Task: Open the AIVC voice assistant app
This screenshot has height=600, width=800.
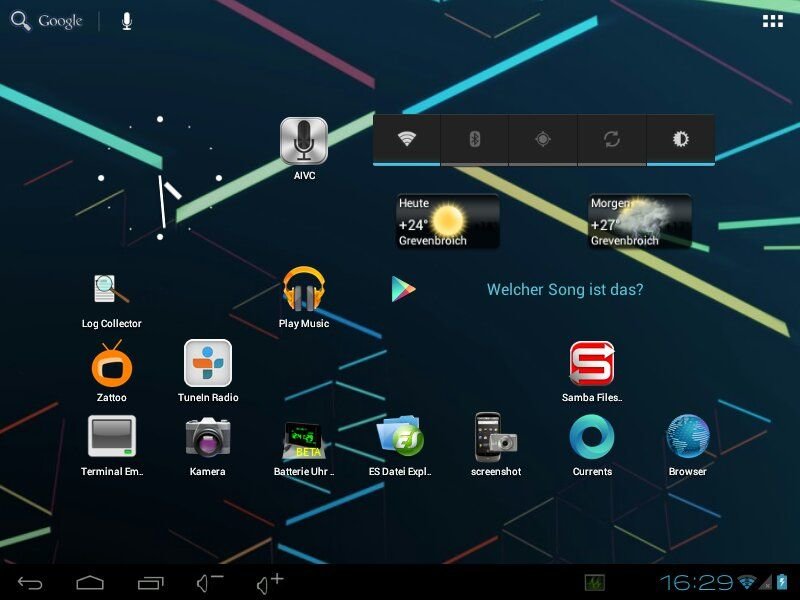Action: 303,142
